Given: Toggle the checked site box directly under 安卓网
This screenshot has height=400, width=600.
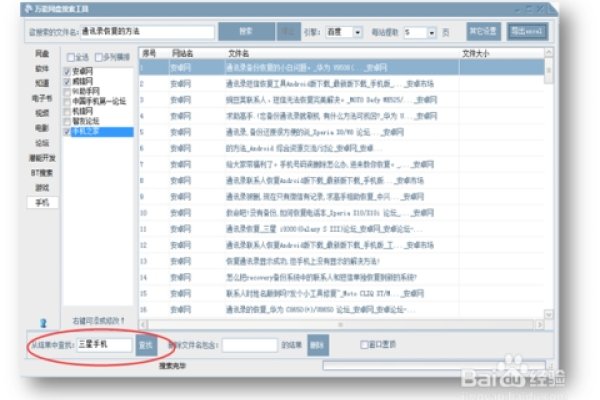Looking at the screenshot, I should [x=67, y=81].
